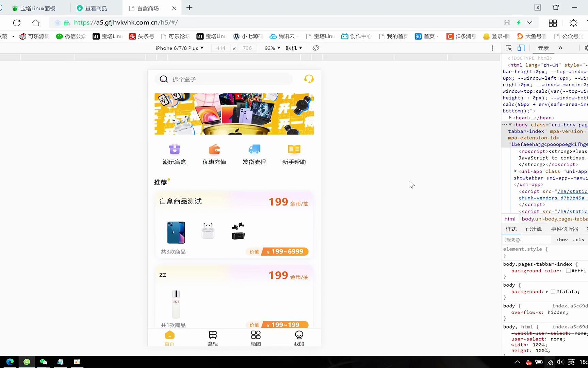Open index.a5c69d stylesheet link for overflow-x rule

coord(570,306)
